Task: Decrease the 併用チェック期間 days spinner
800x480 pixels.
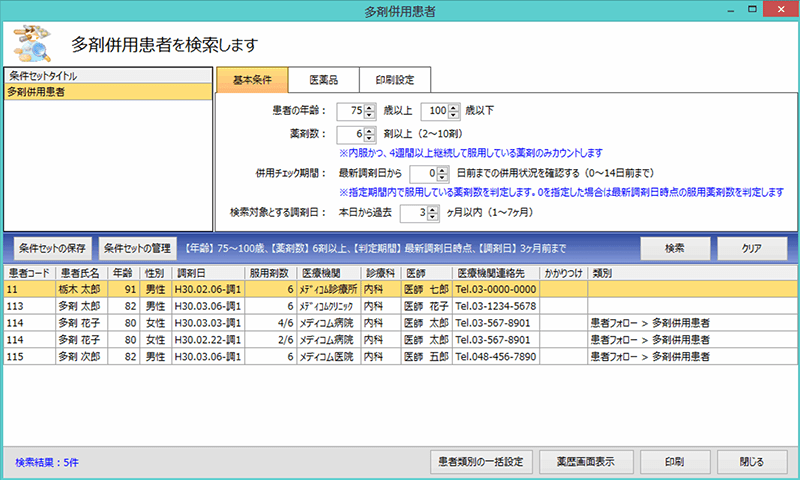Action: tap(440, 178)
